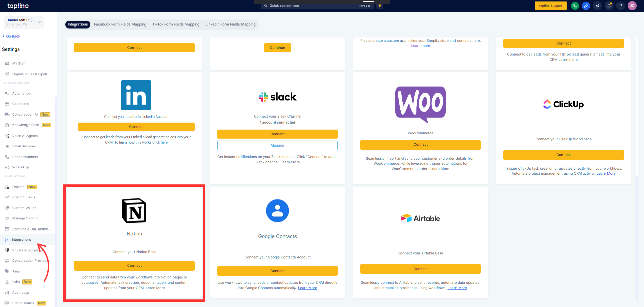Click the Email Services envelope icon
The width and height of the screenshot is (644, 307).
(x=7, y=146)
